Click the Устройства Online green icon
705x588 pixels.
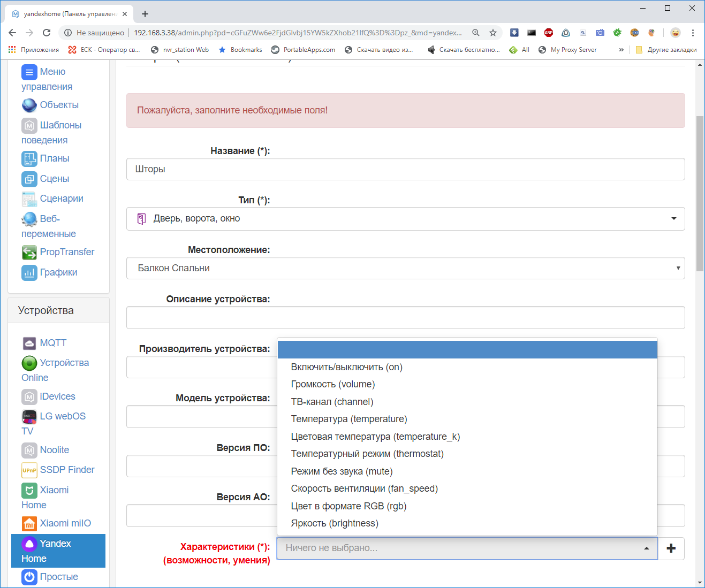(x=29, y=363)
